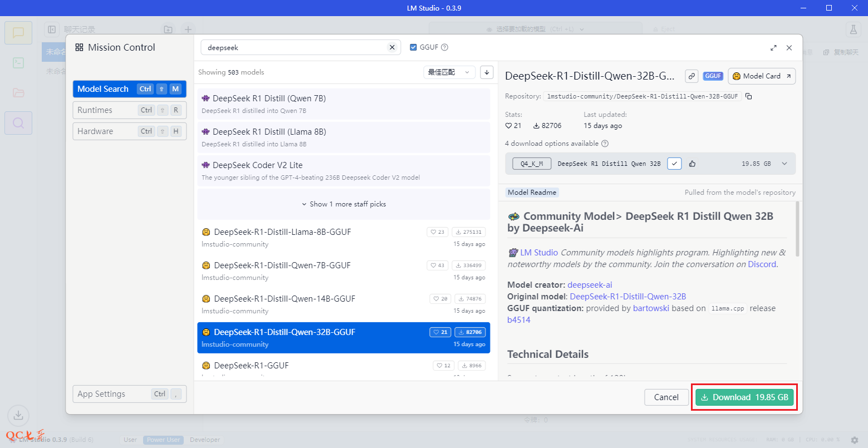Copy the repository name to clipboard
The width and height of the screenshot is (868, 448).
pos(749,96)
